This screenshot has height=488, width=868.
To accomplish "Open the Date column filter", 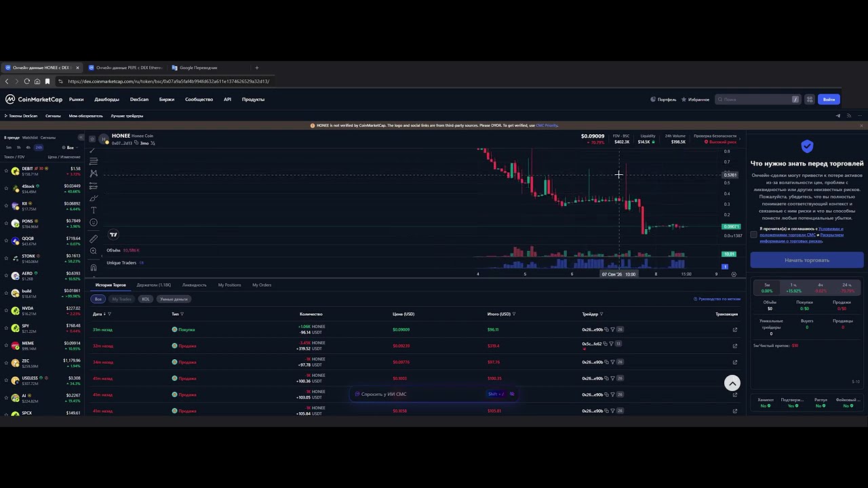I will 109,314.
